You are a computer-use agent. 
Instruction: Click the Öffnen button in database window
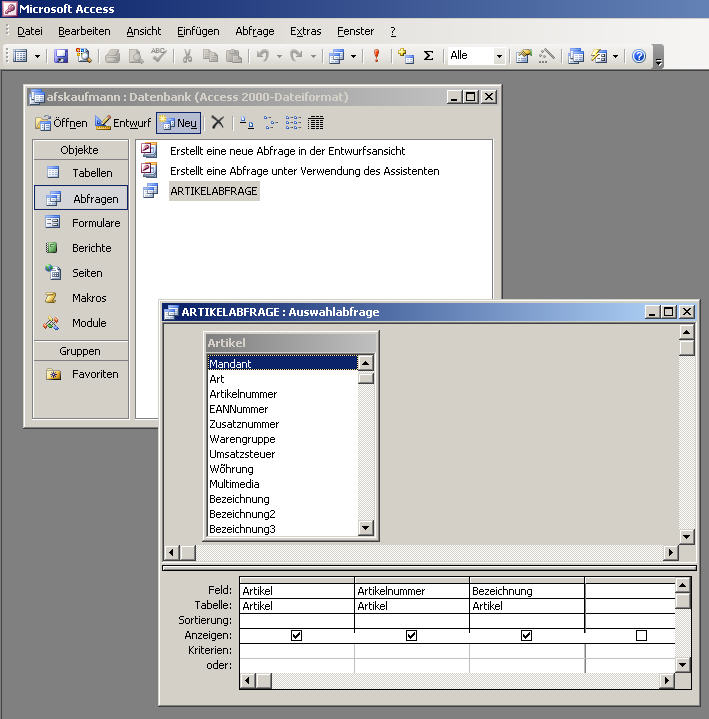[x=61, y=123]
